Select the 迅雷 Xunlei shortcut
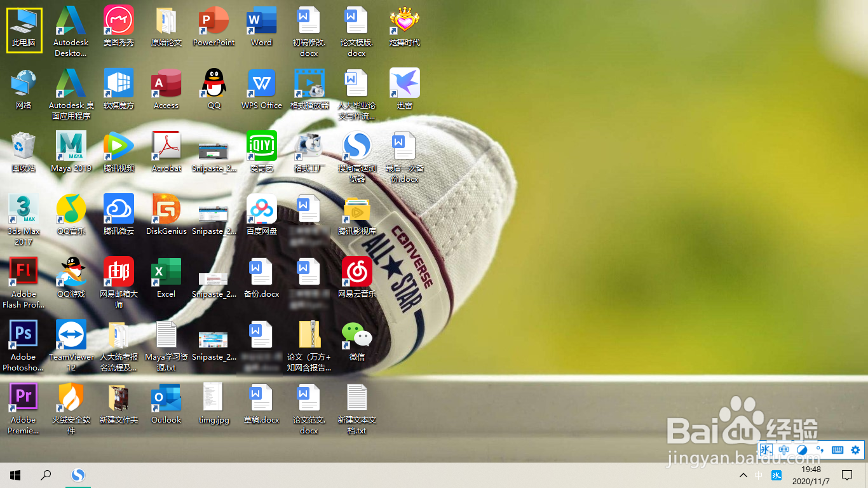 point(405,90)
